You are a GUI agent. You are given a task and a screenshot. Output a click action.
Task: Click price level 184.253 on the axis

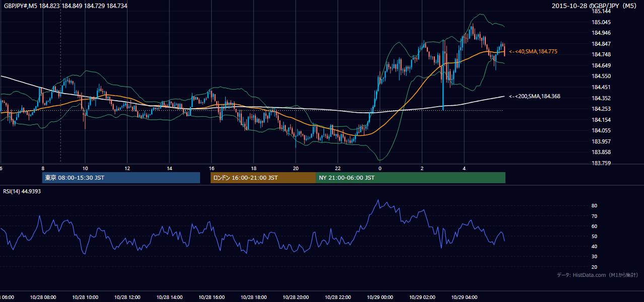point(601,109)
